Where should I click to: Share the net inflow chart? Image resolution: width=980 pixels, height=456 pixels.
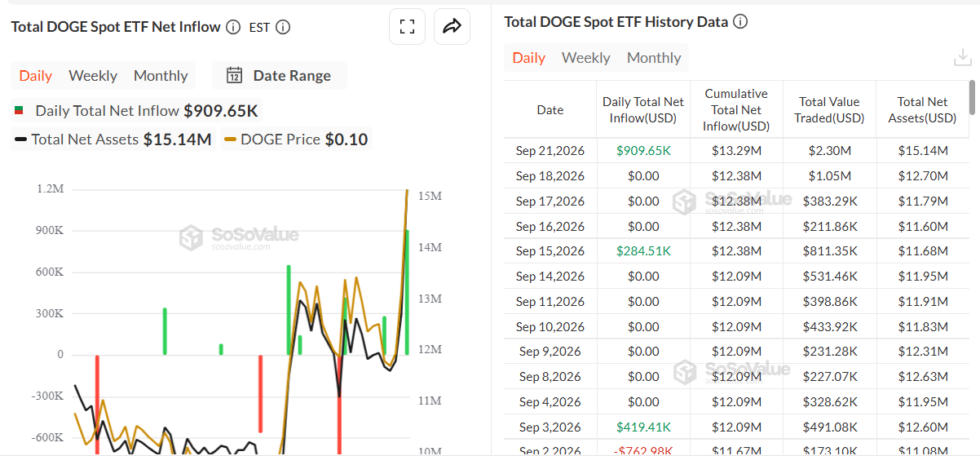(x=452, y=26)
